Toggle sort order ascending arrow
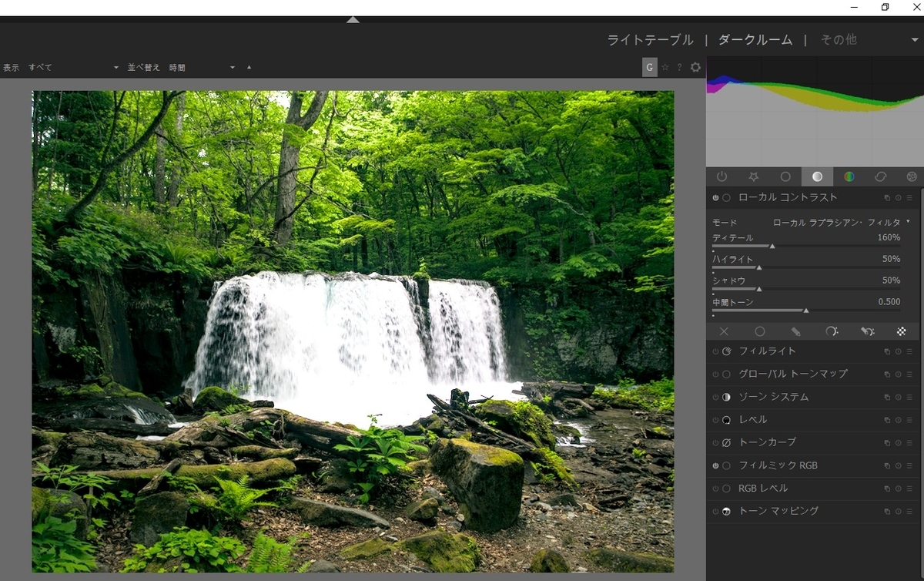924x581 pixels. pos(249,68)
